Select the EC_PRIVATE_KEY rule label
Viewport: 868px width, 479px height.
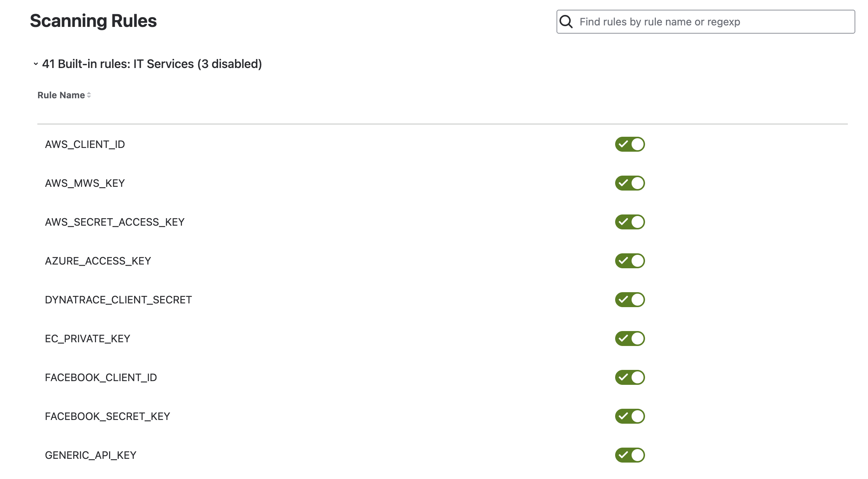[87, 339]
